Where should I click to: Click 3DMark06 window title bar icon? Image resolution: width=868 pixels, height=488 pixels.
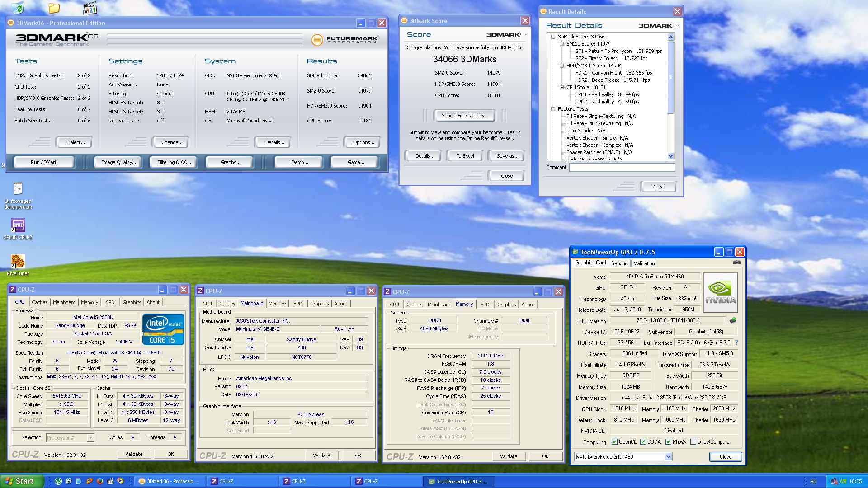[x=11, y=23]
